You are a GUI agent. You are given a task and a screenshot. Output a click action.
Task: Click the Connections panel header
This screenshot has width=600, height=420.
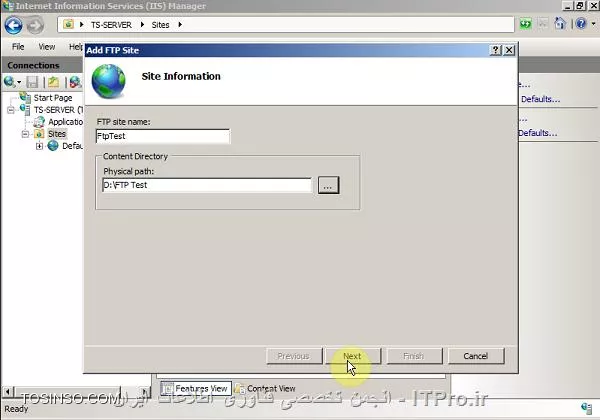click(42, 65)
